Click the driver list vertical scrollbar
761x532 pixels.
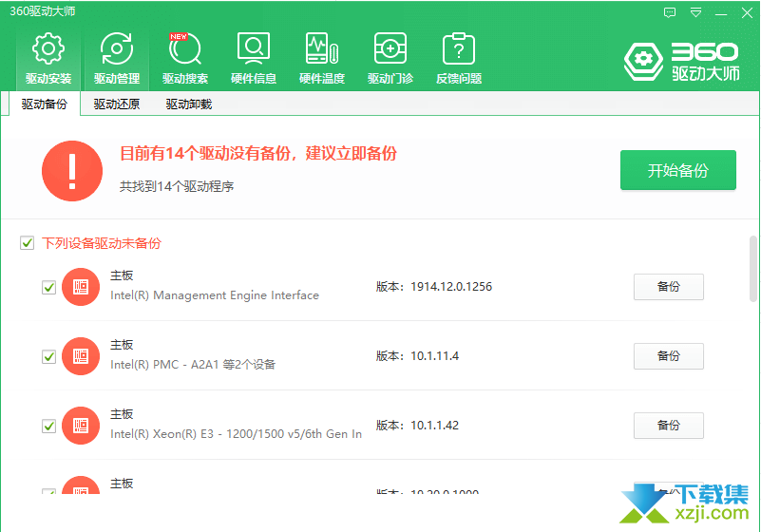pos(753,271)
